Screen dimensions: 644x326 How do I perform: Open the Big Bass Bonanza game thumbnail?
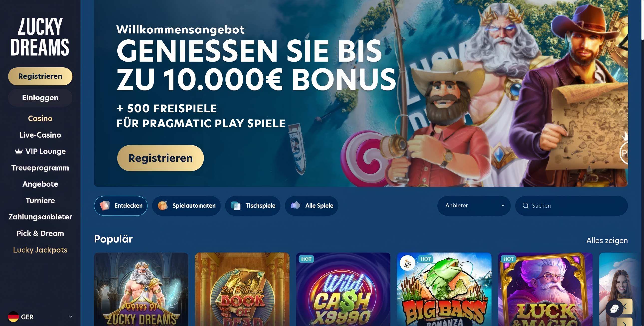(x=444, y=289)
